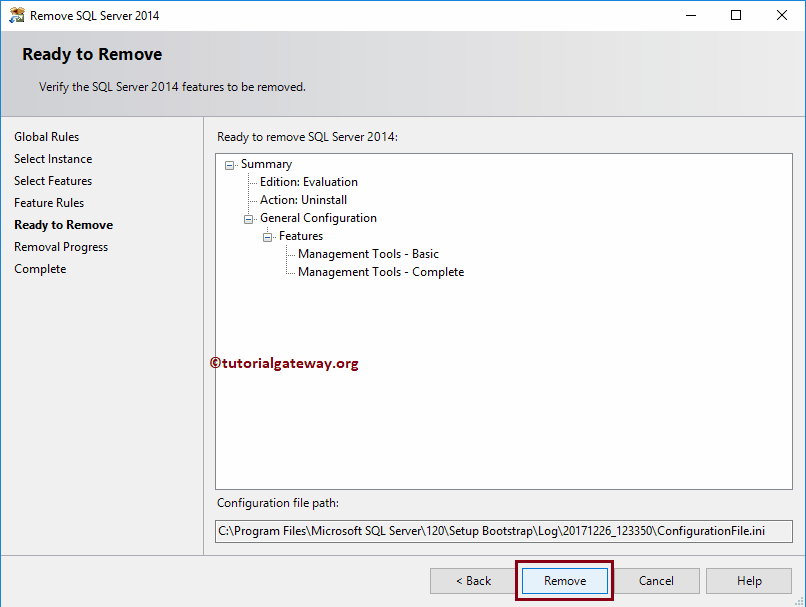The image size is (806, 607).
Task: Select Management Tools - Basic item
Action: coord(368,254)
